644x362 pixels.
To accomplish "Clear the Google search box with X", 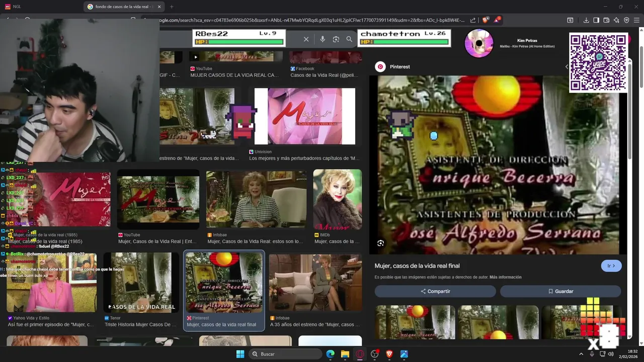I will (x=306, y=39).
